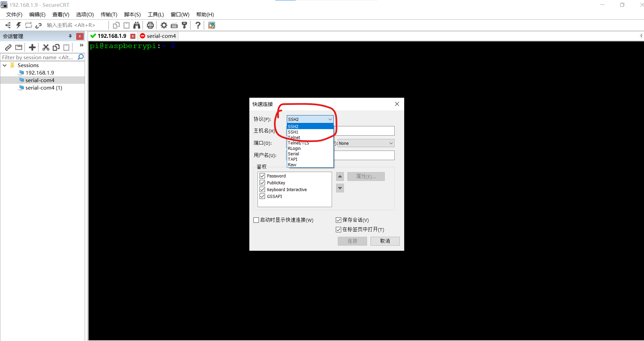Click connect-in-tab icon in session manager
The image size is (644, 341).
pyautogui.click(x=19, y=47)
